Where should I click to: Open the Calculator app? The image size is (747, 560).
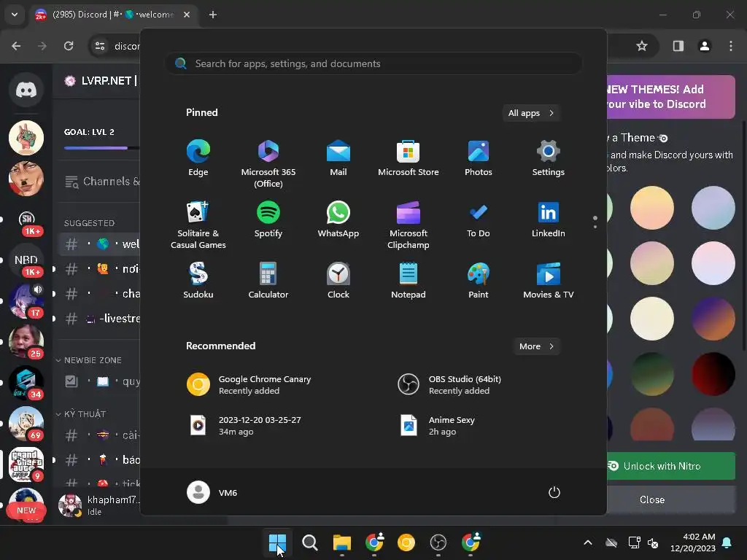268,281
